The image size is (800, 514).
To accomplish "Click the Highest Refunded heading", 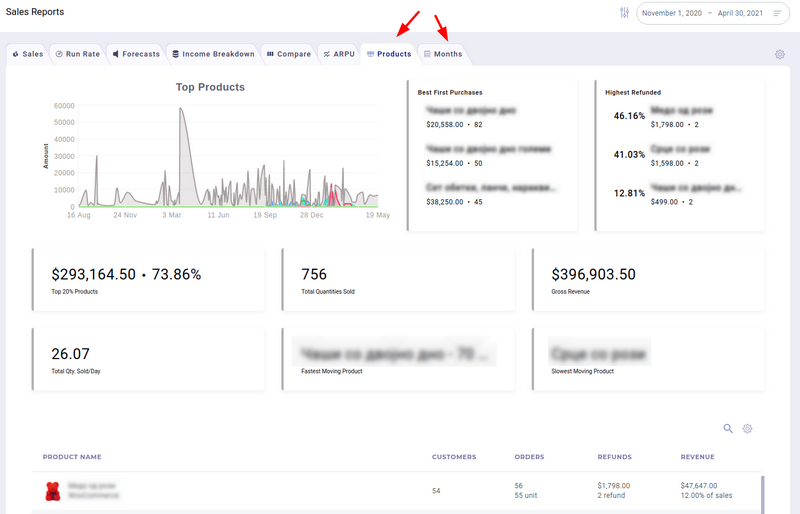I will (x=633, y=92).
